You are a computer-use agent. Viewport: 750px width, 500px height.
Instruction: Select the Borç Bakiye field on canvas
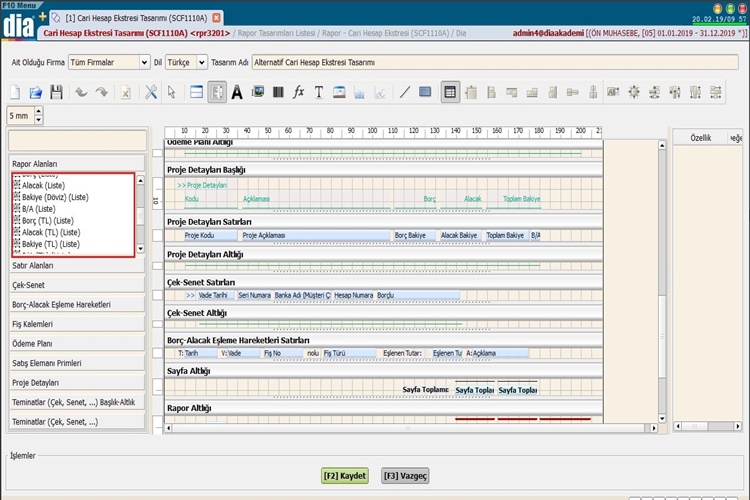pyautogui.click(x=414, y=235)
